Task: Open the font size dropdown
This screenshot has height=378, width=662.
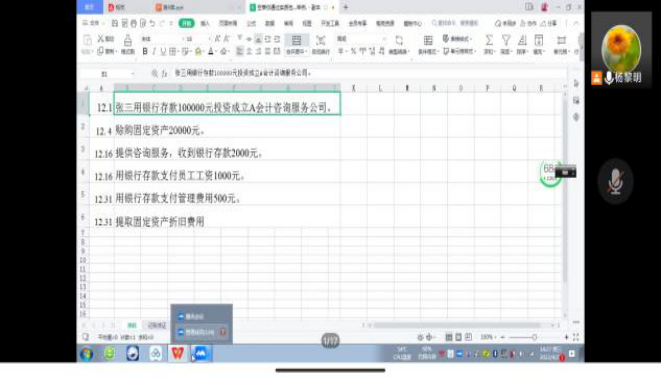Action: coord(209,39)
